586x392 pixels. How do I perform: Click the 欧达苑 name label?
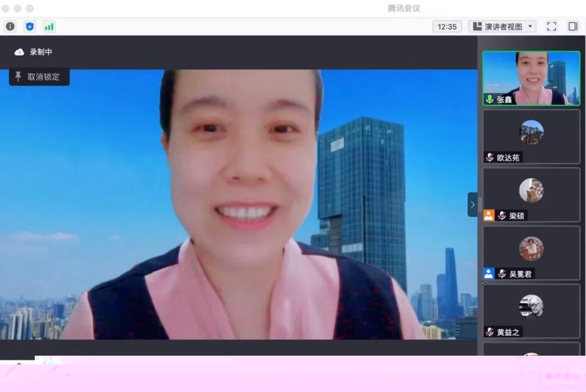pyautogui.click(x=508, y=158)
